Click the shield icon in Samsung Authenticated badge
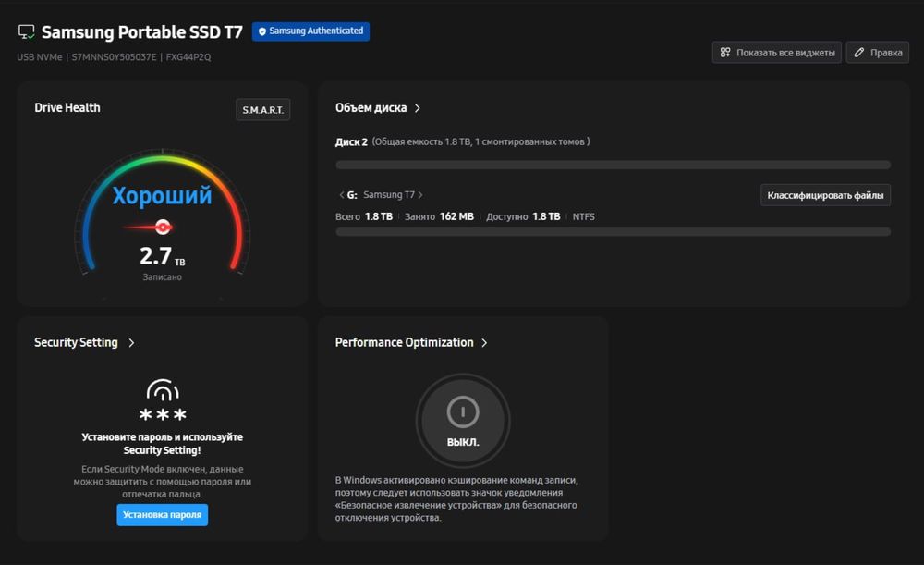The width and height of the screenshot is (924, 565). pos(262,31)
